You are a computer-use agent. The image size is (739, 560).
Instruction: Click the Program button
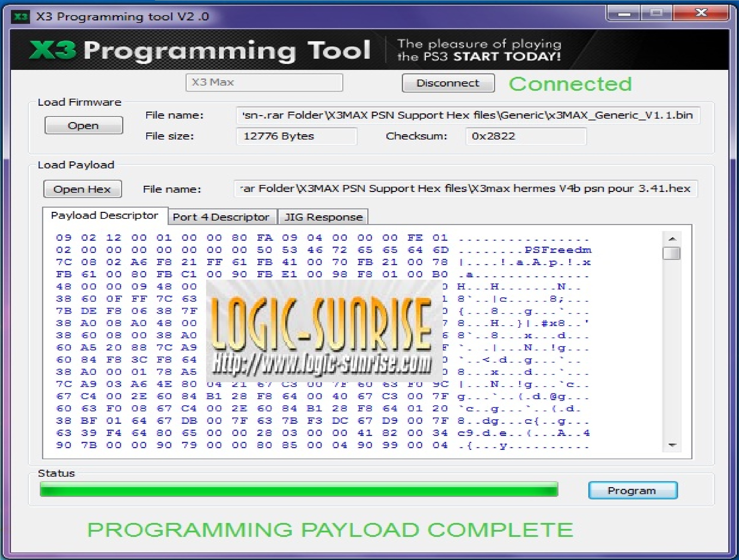click(x=633, y=490)
